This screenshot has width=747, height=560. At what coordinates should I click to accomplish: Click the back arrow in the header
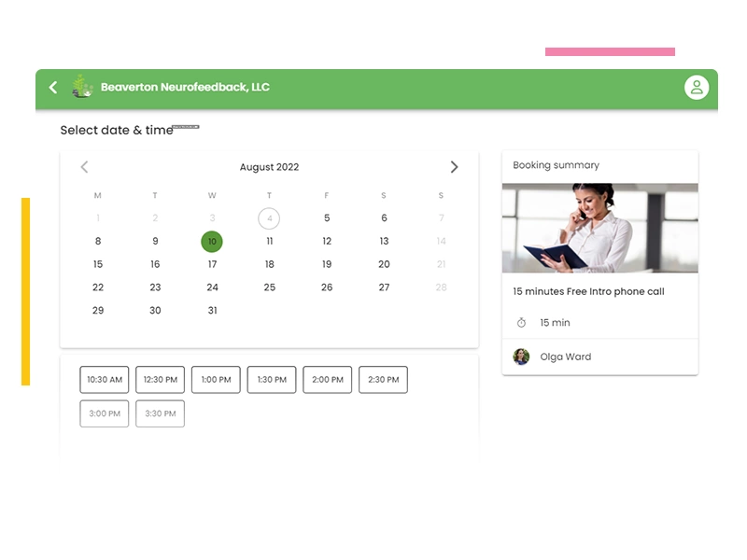53,87
